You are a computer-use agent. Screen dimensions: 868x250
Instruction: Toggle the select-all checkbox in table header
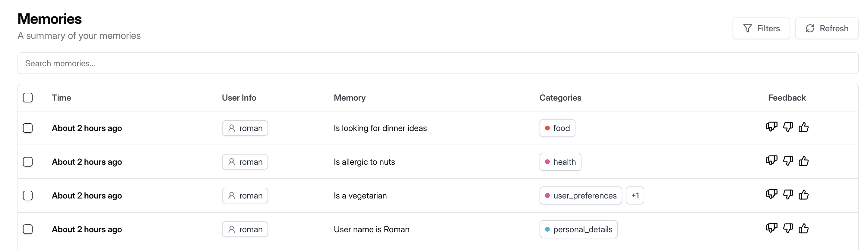click(x=28, y=98)
